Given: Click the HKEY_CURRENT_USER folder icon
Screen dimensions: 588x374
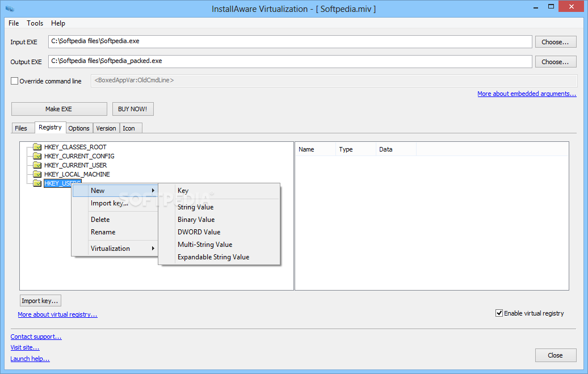Looking at the screenshot, I should pyautogui.click(x=37, y=165).
